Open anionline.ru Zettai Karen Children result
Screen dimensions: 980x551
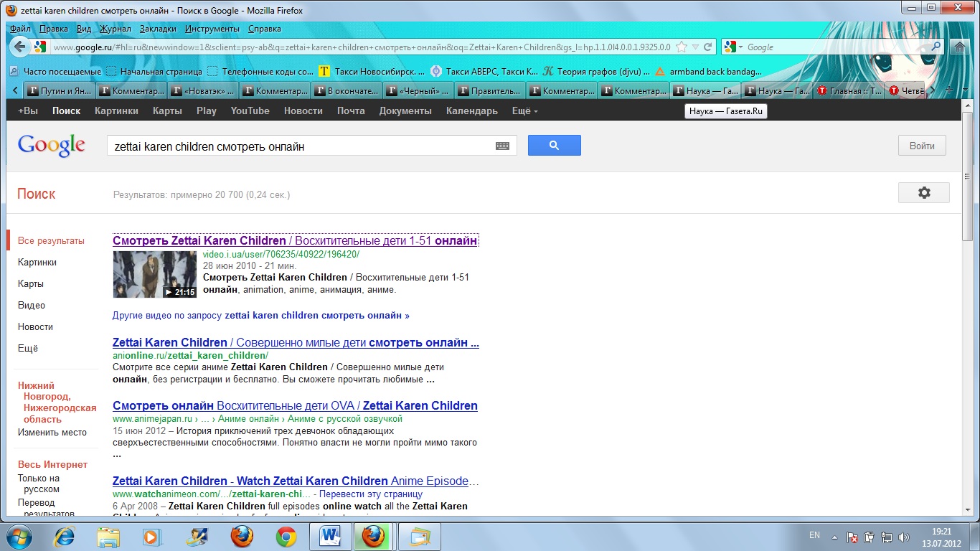tap(296, 342)
